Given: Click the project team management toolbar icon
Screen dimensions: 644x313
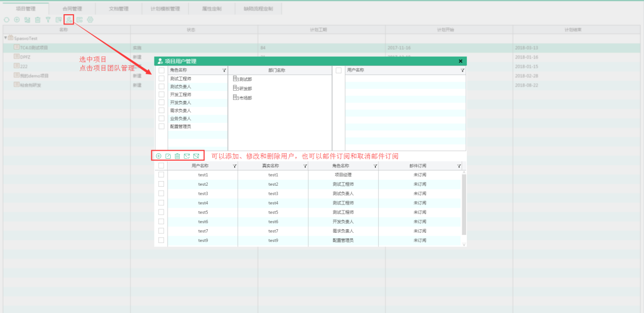Looking at the screenshot, I should [69, 20].
